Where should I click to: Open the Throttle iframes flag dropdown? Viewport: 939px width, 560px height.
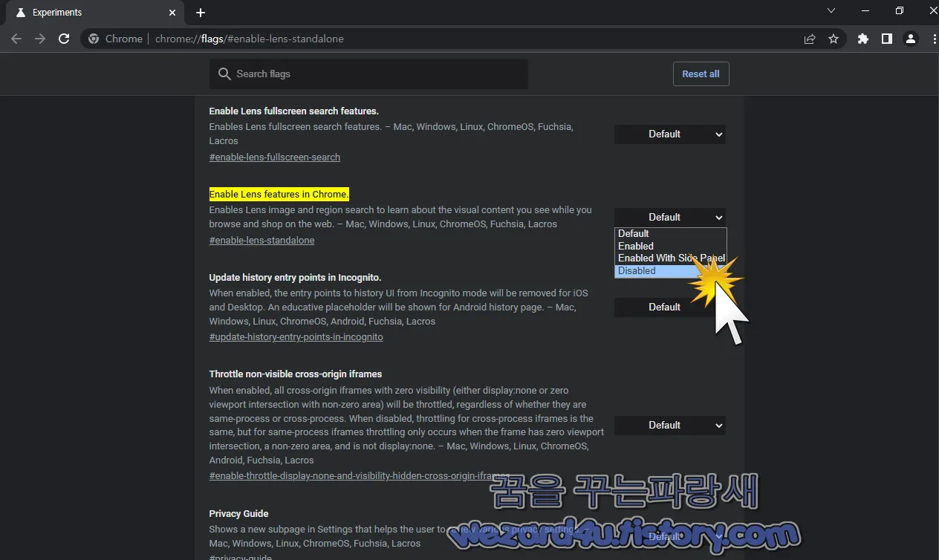pyautogui.click(x=669, y=425)
